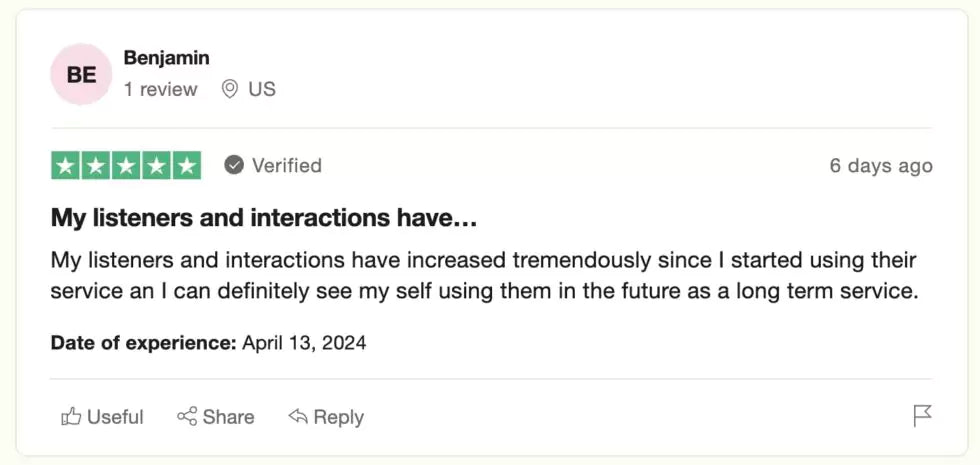Click the first green star
Screen dimensions: 980x465
pos(66,166)
